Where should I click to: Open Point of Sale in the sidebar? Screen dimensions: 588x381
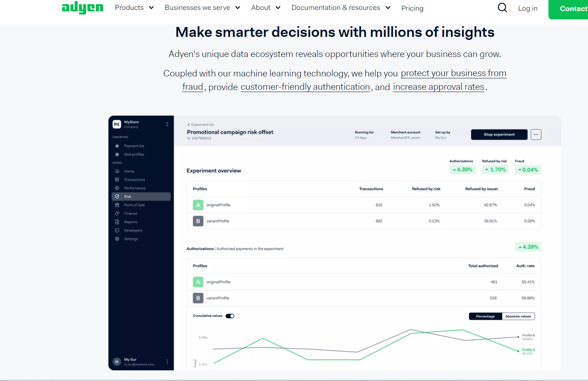click(134, 205)
